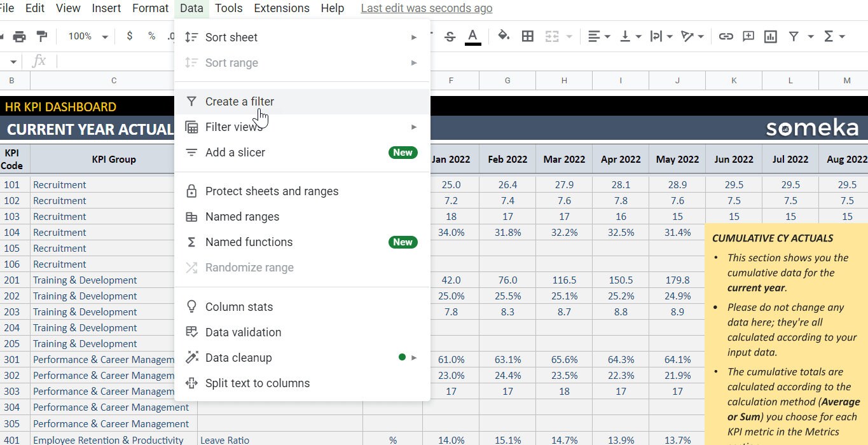Open text rotation dropdown
This screenshot has width=868, height=445.
(692, 36)
